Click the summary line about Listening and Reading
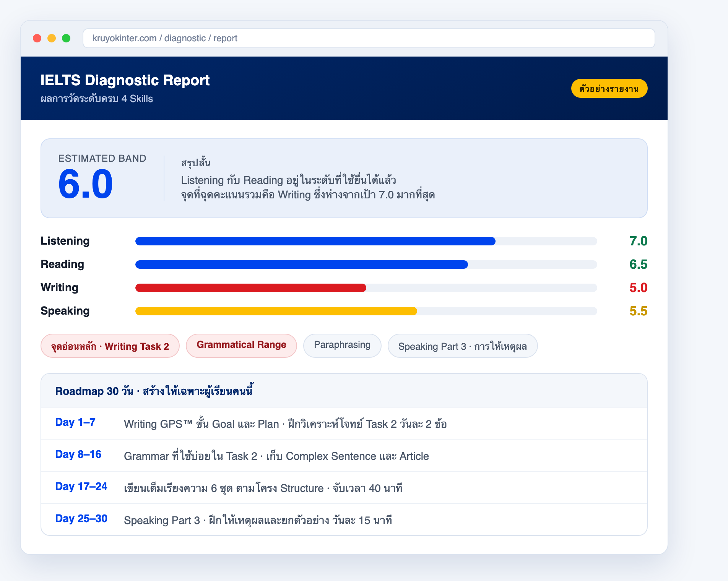Screen dimensions: 728x581 coord(288,180)
